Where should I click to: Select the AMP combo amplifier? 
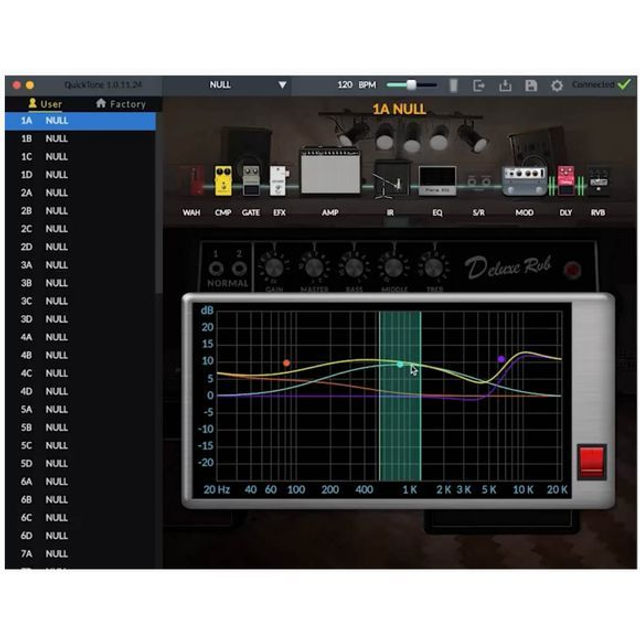(x=331, y=171)
